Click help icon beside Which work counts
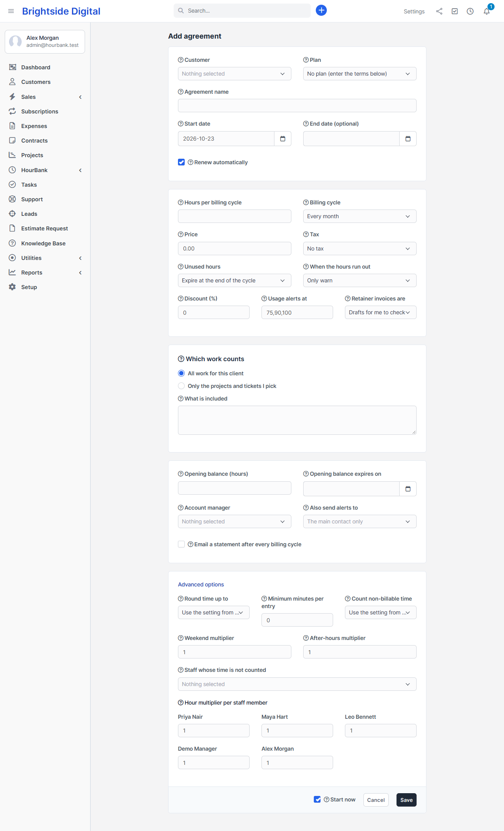The image size is (504, 831). point(181,359)
